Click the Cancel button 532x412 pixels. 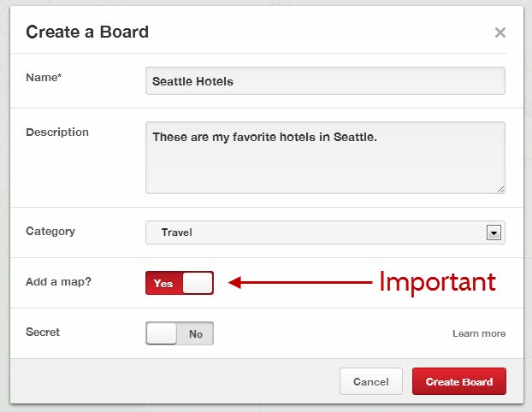tap(371, 381)
